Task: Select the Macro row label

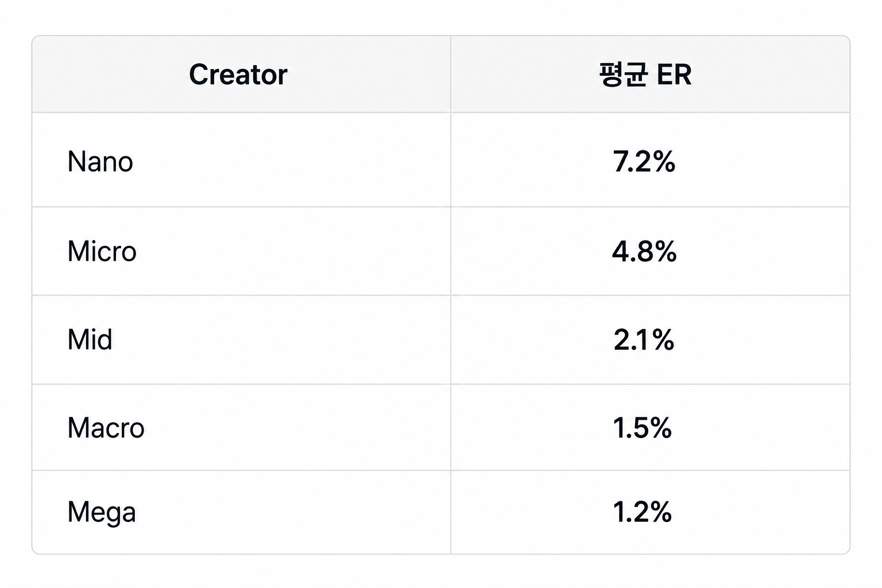Action: point(106,428)
